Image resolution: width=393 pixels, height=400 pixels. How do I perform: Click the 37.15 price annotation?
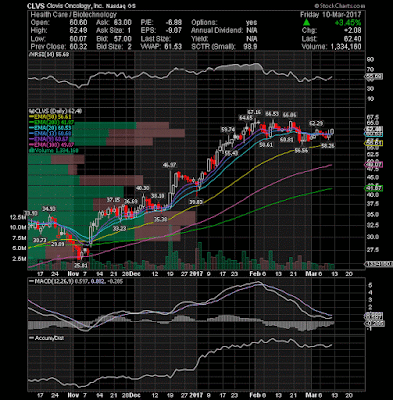(113, 200)
